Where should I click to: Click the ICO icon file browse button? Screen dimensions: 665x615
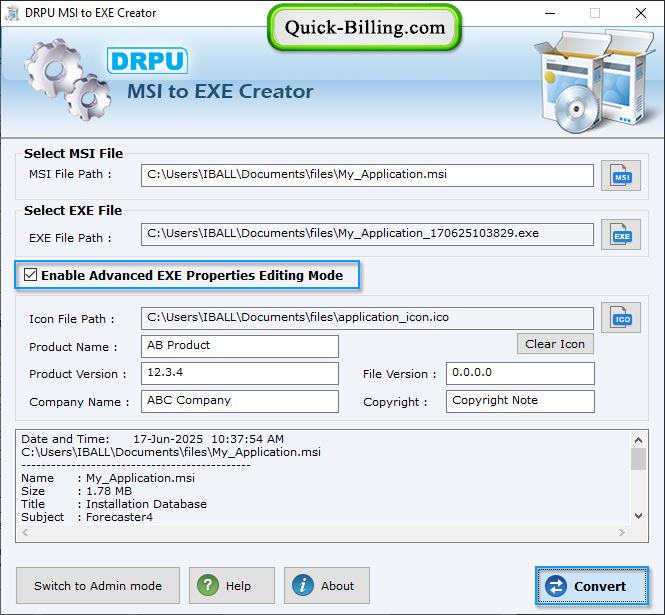point(620,319)
